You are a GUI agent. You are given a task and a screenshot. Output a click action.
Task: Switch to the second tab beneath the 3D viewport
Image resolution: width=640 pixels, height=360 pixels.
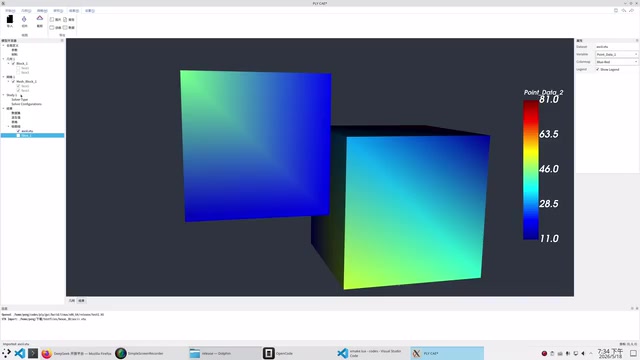[81, 301]
